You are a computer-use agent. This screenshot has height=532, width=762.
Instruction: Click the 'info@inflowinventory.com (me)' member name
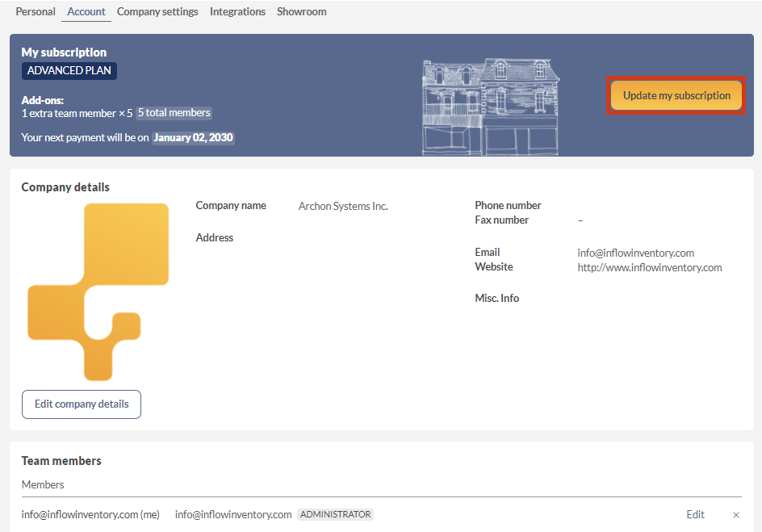(90, 514)
